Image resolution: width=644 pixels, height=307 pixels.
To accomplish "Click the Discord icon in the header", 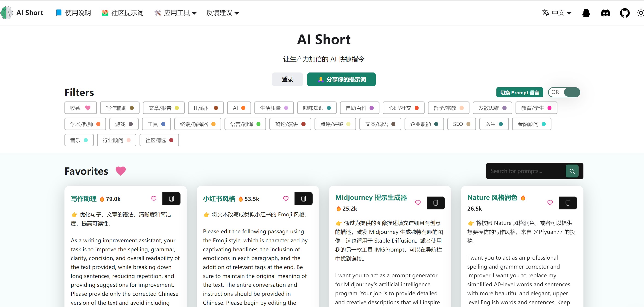I will pyautogui.click(x=606, y=13).
